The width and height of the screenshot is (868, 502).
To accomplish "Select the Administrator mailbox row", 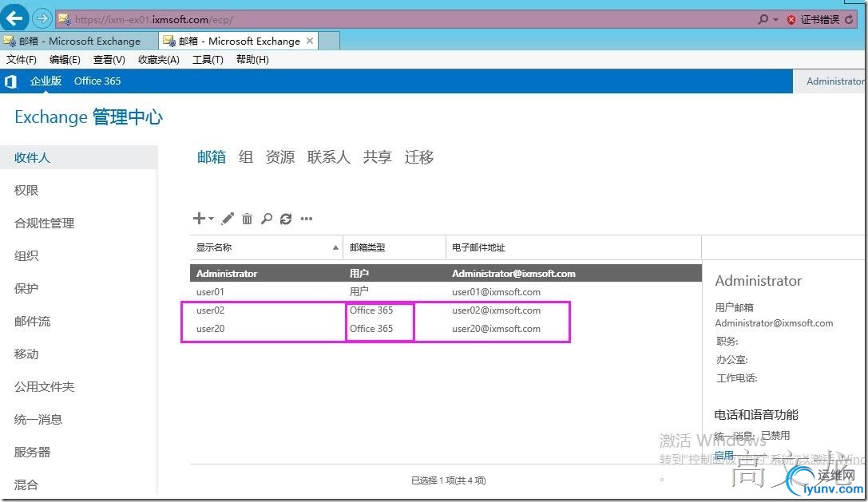I will coord(446,274).
